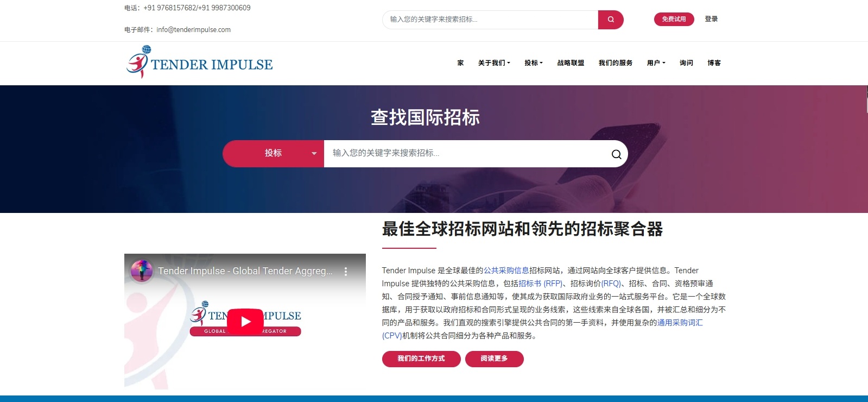Open the 询问 menu item
This screenshot has width=868, height=402.
686,63
